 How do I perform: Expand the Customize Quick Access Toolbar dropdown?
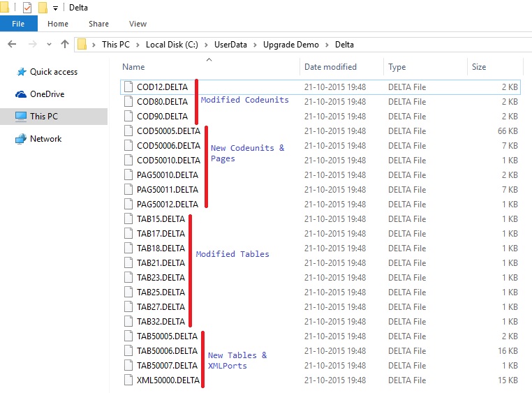55,8
